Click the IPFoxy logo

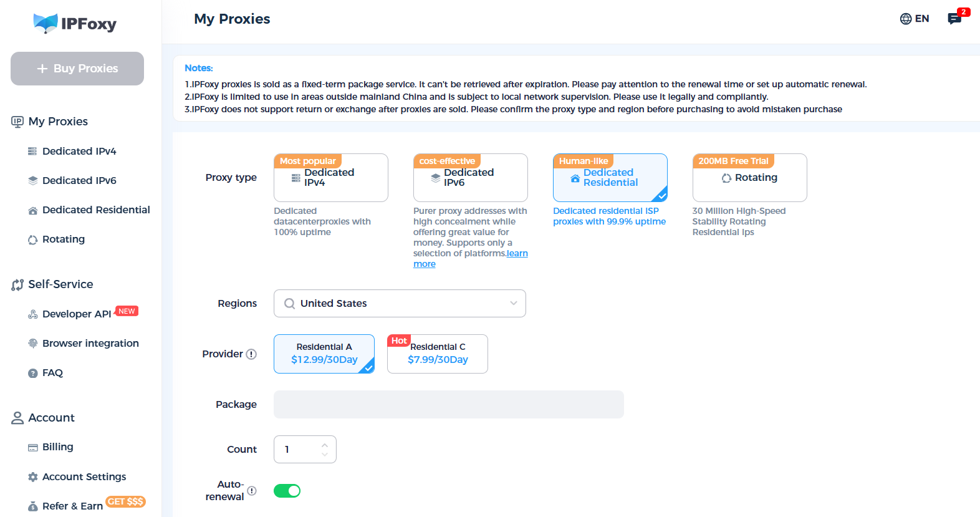tap(75, 24)
